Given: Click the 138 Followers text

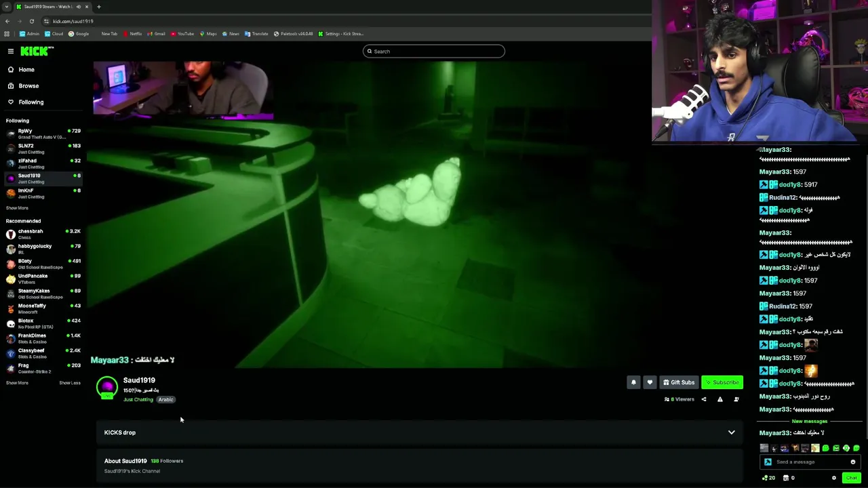Looking at the screenshot, I should coord(167,461).
